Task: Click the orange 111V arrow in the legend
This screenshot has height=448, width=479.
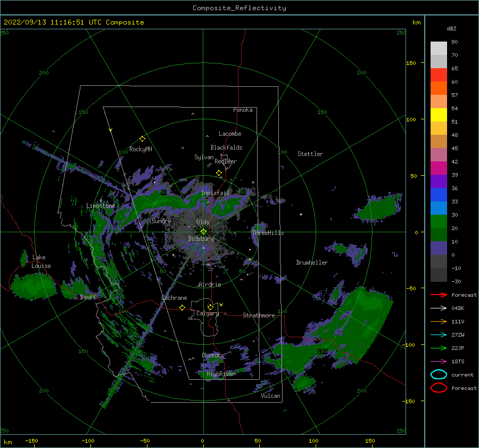Action: point(439,321)
